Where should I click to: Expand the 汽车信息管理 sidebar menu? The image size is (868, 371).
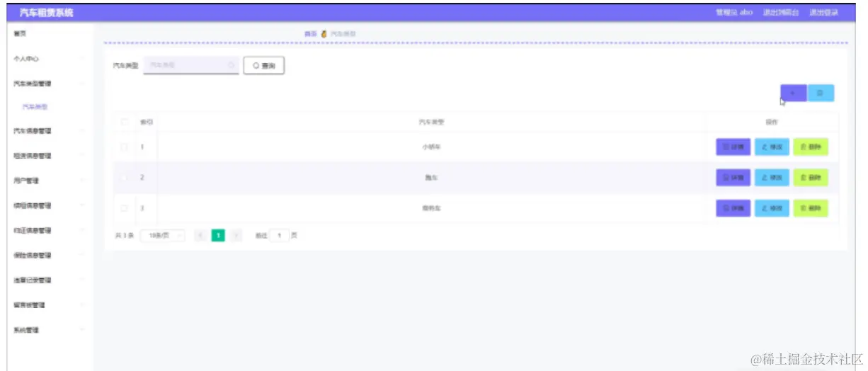coord(50,131)
